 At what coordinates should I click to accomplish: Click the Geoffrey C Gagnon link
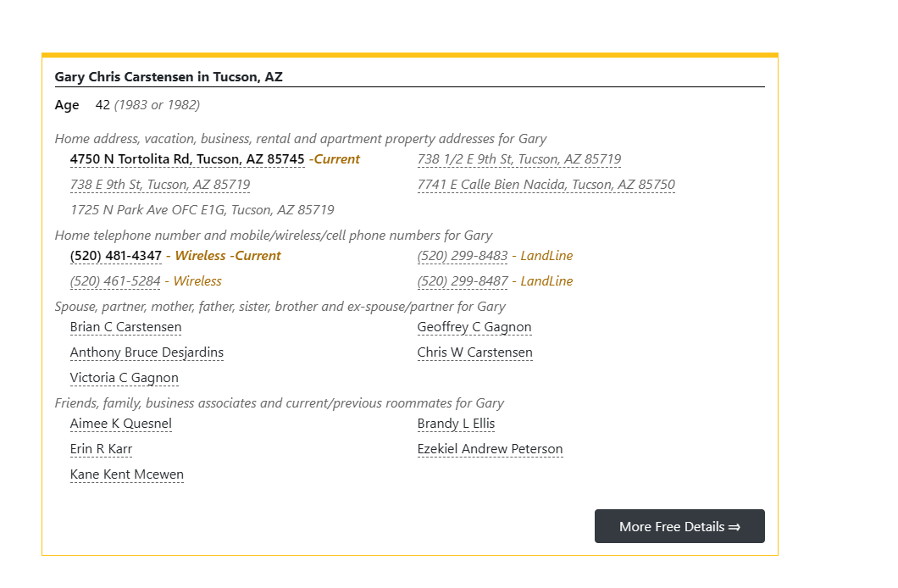[x=474, y=327]
